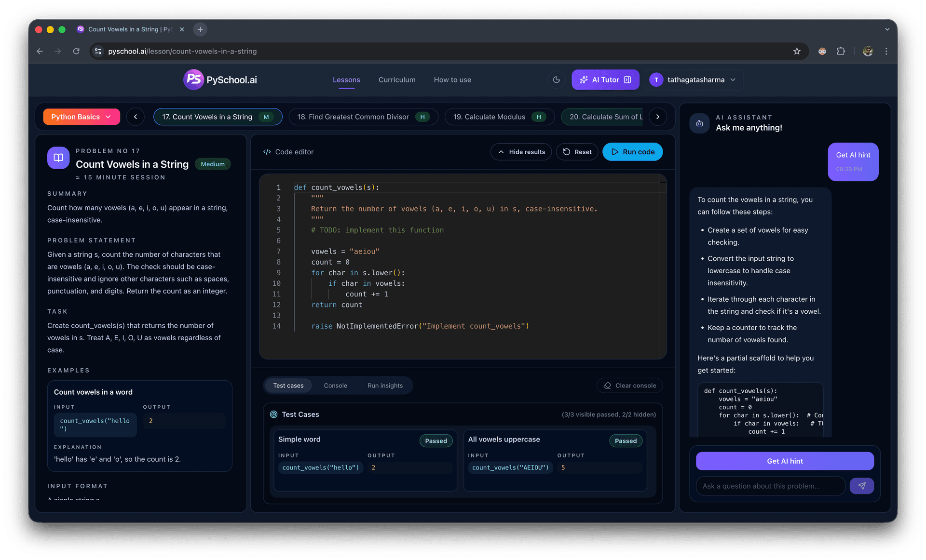Select lesson 17 Count Vowels in a String

click(218, 117)
